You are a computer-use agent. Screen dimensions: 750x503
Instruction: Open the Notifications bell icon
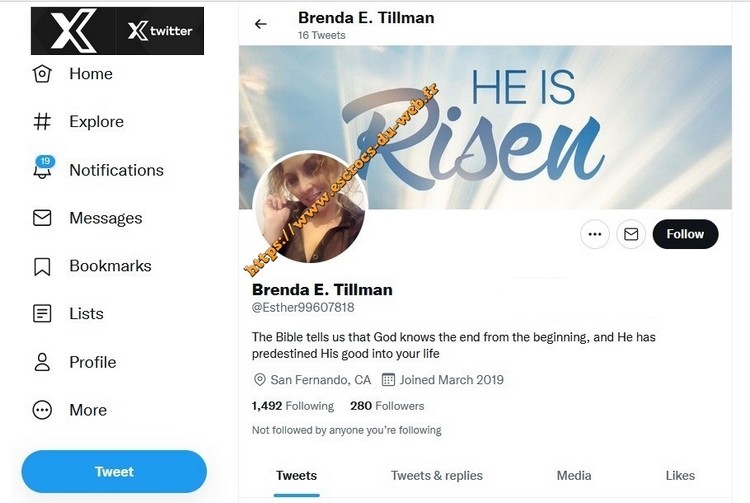click(42, 170)
